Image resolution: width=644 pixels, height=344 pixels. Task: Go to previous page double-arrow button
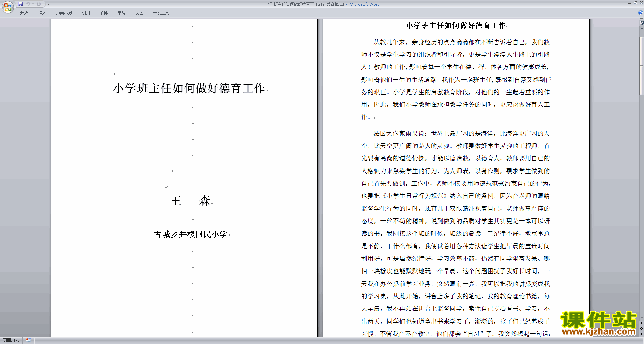coord(641,323)
